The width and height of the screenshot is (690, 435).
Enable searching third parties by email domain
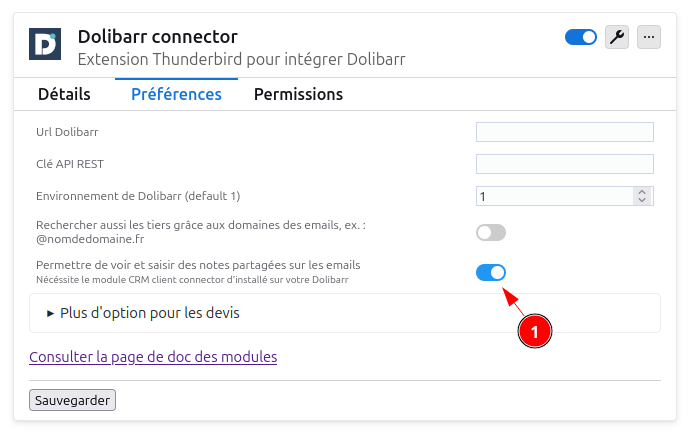coord(491,233)
